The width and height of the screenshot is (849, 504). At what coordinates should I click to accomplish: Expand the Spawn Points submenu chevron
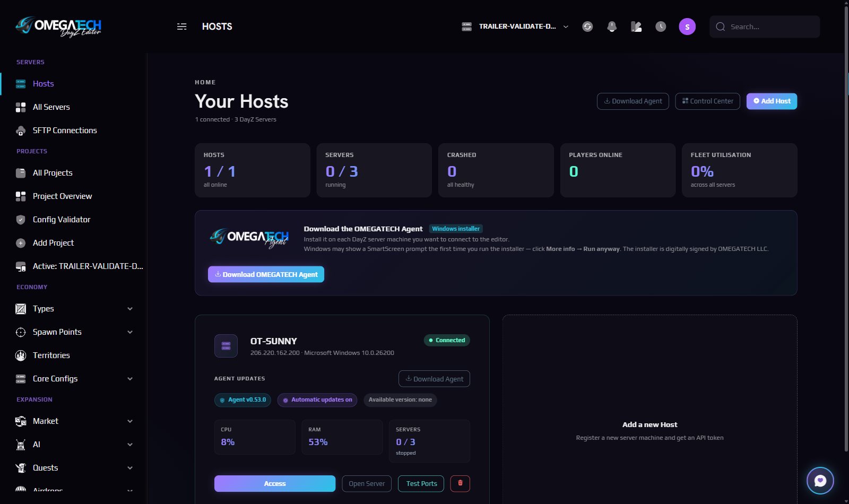130,332
